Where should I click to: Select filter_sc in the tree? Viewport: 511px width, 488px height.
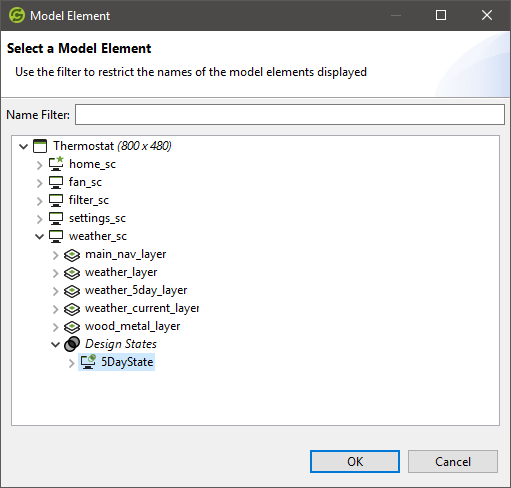[89, 200]
